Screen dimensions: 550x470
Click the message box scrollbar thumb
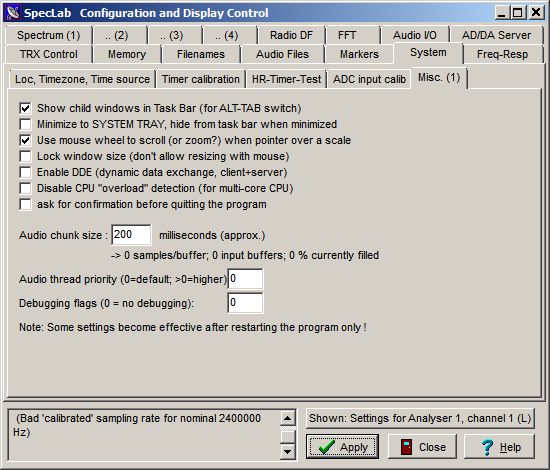pyautogui.click(x=288, y=436)
